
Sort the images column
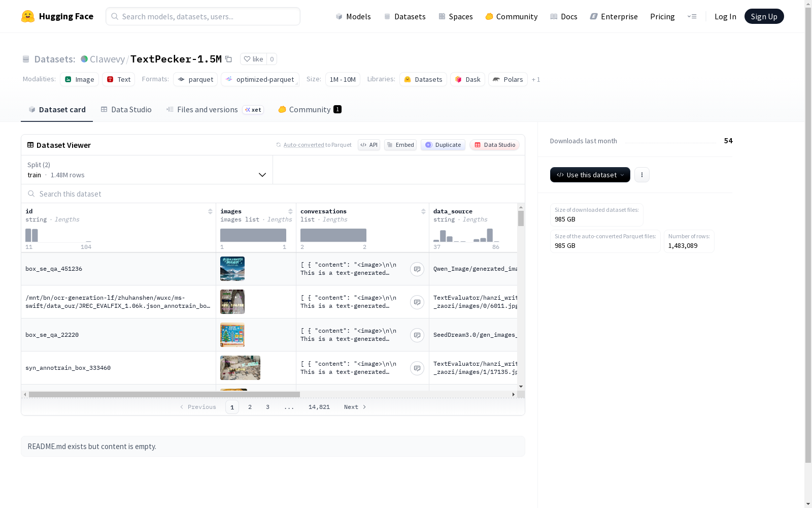tap(290, 211)
